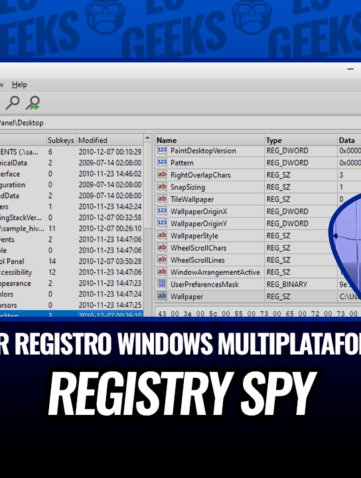This screenshot has width=361, height=478.
Task: Click the modified date 2010-12-07 03:50:28
Action: pyautogui.click(x=110, y=261)
